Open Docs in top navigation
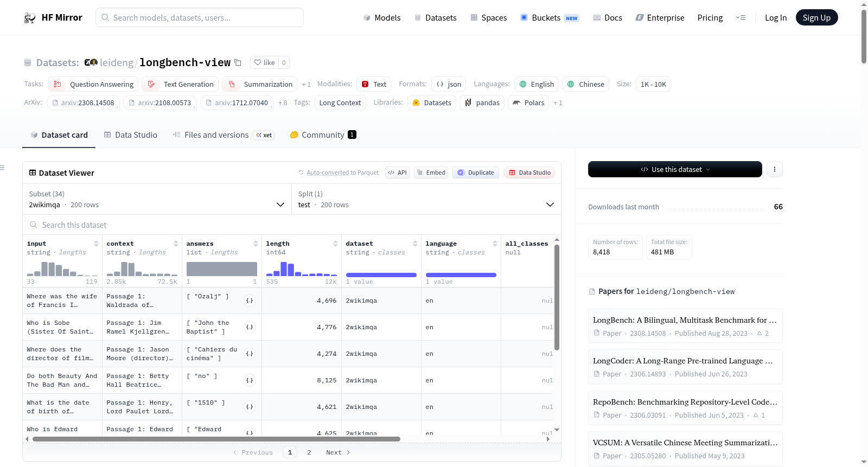 point(608,18)
